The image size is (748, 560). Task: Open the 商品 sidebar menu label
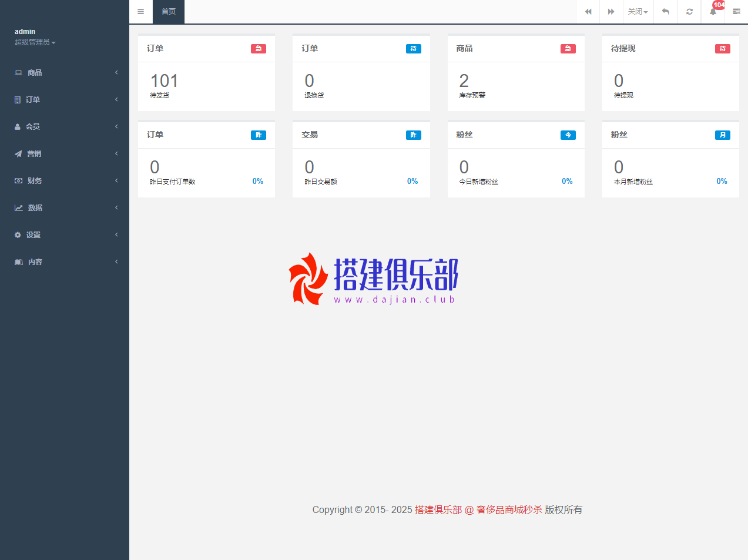(35, 73)
